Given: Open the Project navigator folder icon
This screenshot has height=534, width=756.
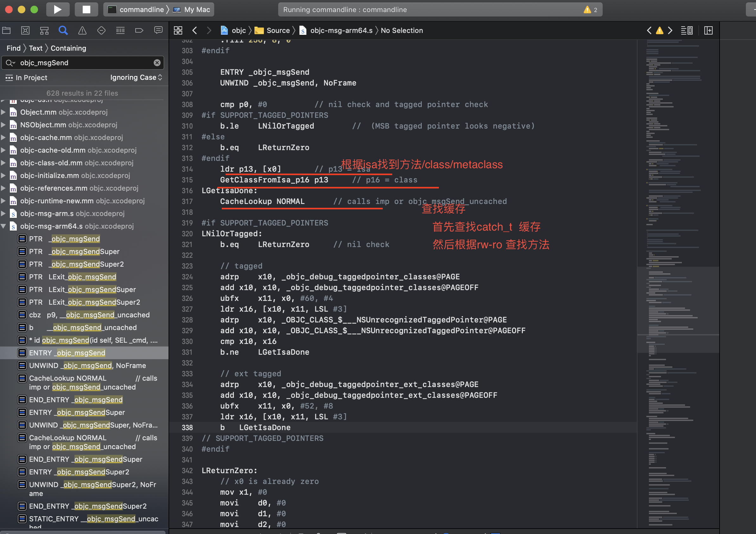Looking at the screenshot, I should [x=6, y=31].
